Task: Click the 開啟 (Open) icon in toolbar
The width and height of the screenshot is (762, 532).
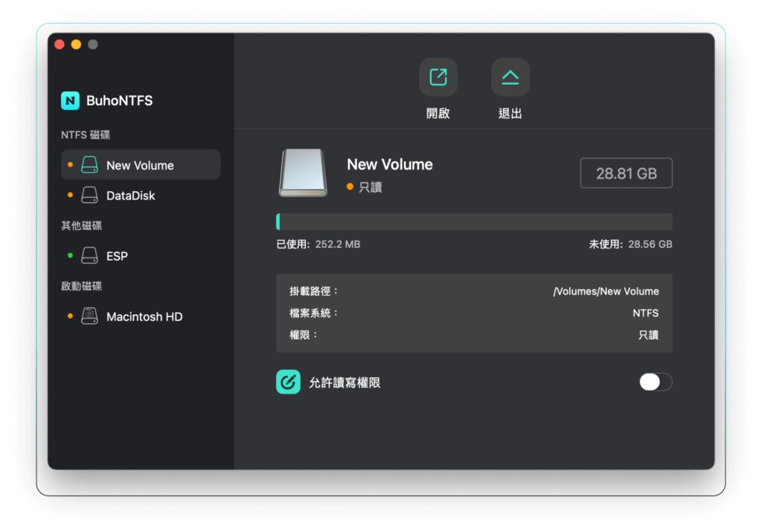Action: coord(438,77)
